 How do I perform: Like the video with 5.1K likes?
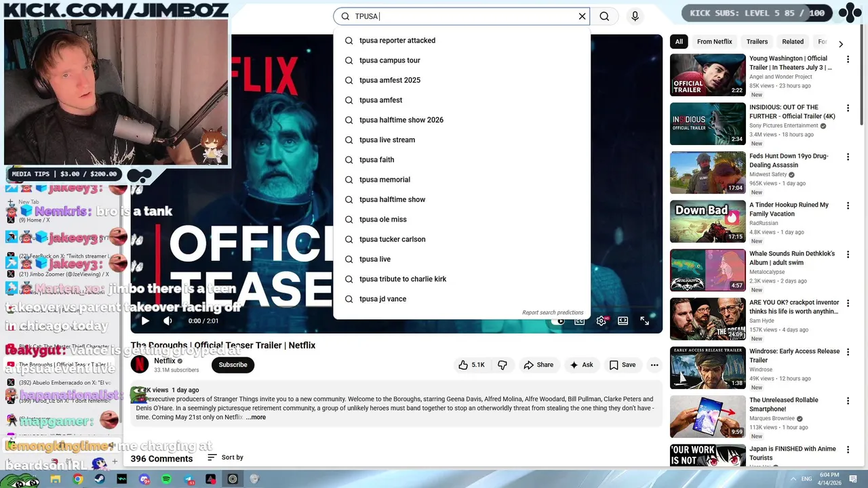pos(471,365)
